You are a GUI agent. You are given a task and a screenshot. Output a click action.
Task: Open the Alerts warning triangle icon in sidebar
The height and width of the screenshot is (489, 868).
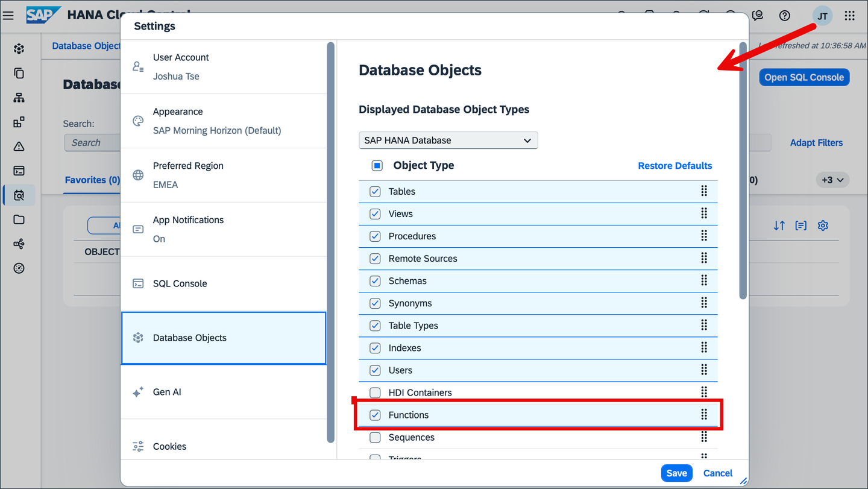tap(19, 147)
